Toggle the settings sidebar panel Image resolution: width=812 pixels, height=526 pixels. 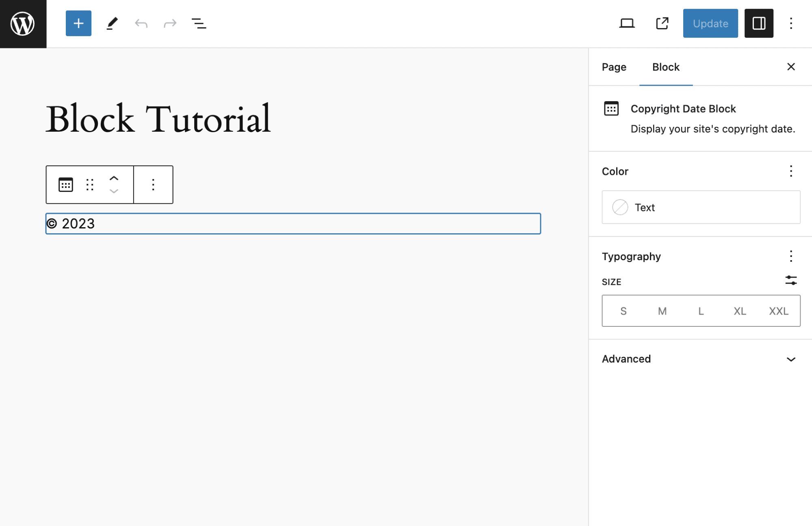pos(759,23)
